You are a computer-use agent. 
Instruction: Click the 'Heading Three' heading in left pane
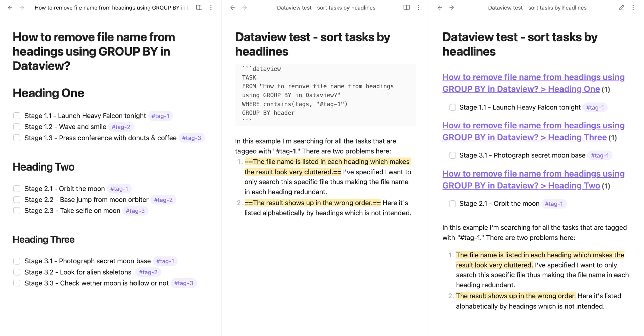click(x=44, y=239)
